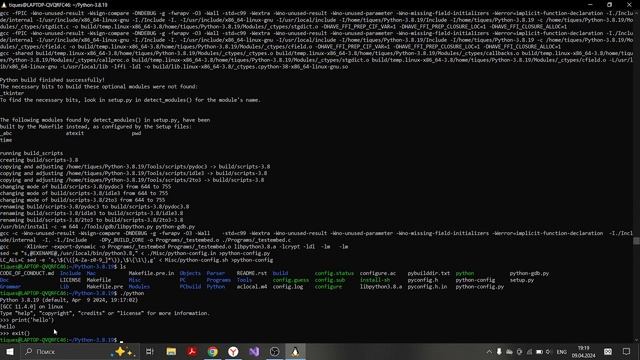This screenshot has width=640, height=360.
Task: Click the aclocal.m4 file name
Action: click(252, 287)
